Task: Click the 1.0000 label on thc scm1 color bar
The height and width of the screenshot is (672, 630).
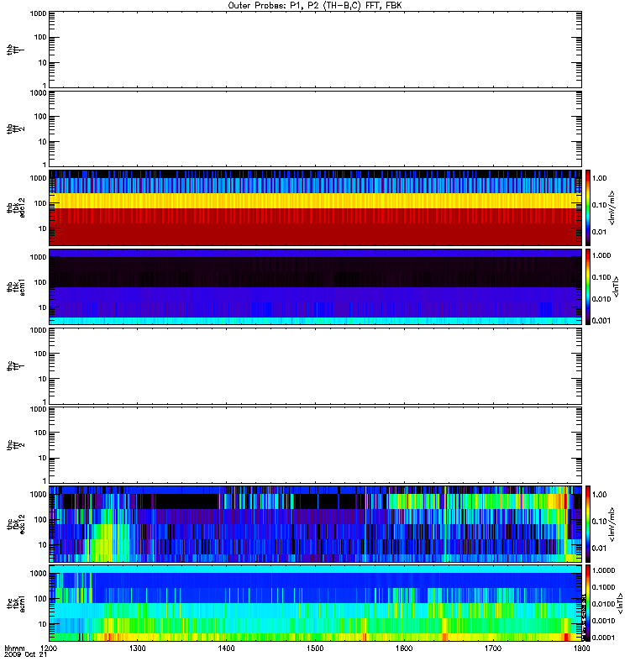Action: [603, 570]
